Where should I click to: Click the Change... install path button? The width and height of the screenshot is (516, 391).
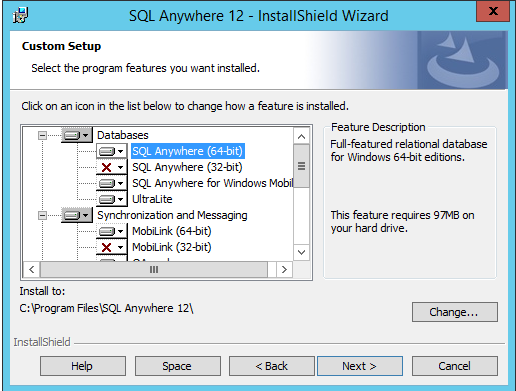(455, 312)
